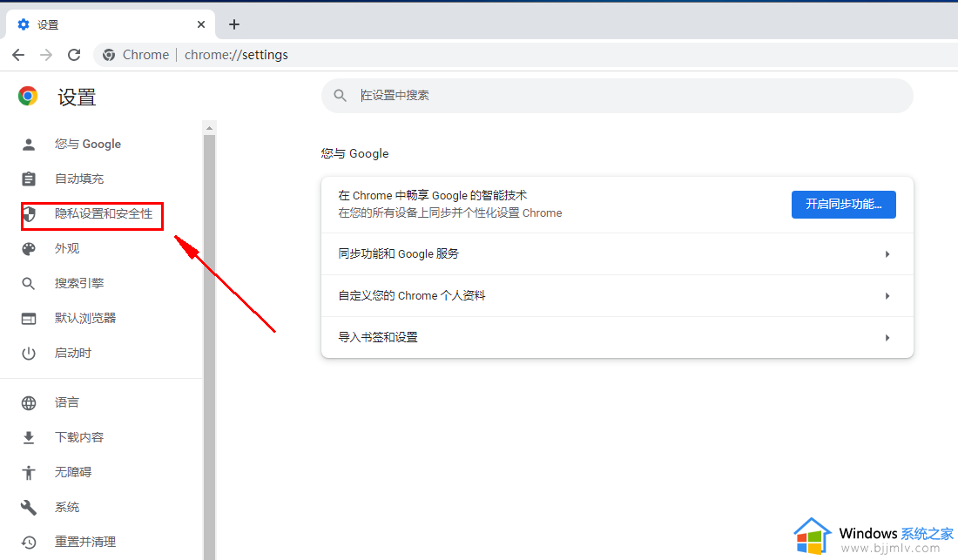Click 在 Chrome 中畅享 Google 的智能技术 text
The height and width of the screenshot is (560, 958).
pyautogui.click(x=433, y=195)
